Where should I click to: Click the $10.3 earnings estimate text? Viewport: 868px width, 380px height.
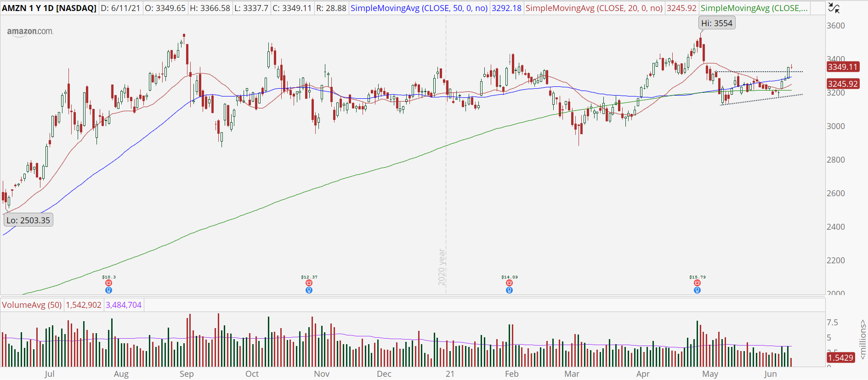click(109, 277)
